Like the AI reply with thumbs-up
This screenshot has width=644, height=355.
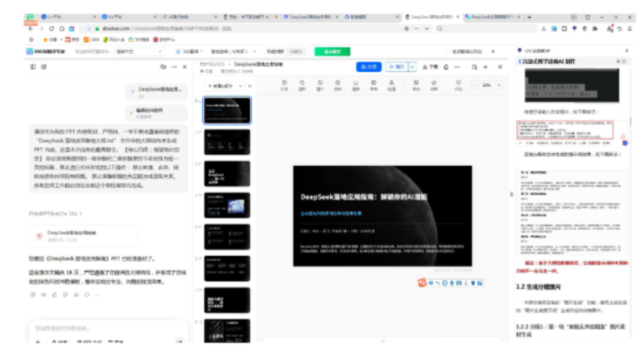(54, 295)
